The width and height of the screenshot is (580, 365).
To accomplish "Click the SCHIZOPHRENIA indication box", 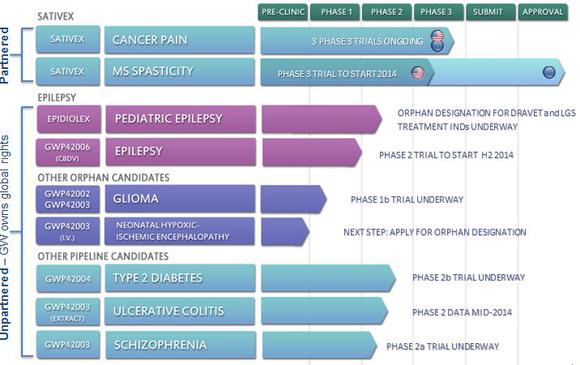I will coord(181,345).
